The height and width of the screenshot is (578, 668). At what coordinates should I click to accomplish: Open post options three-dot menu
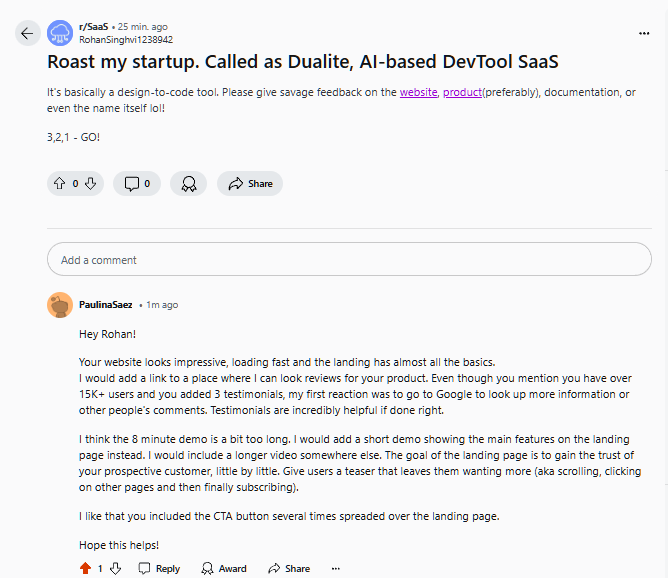point(644,33)
